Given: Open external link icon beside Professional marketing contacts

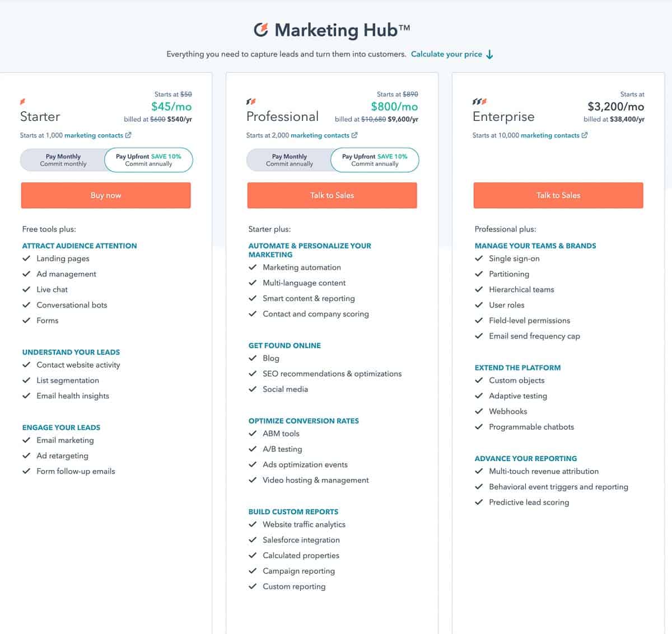Looking at the screenshot, I should (354, 135).
